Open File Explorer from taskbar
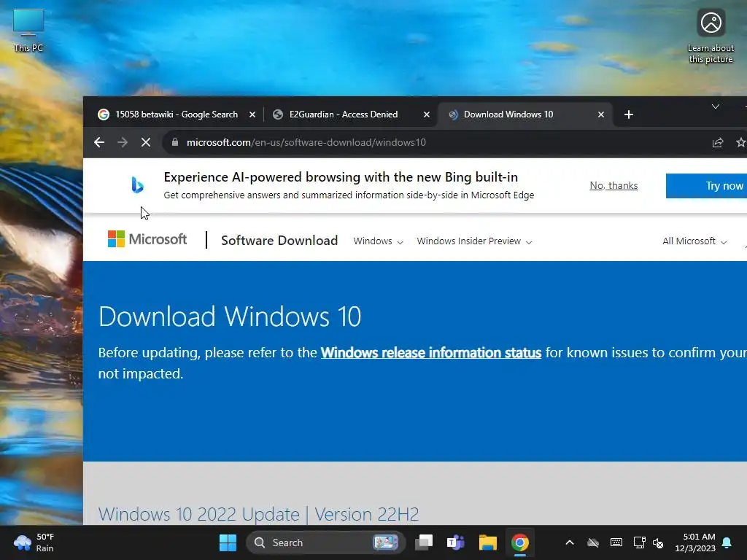The height and width of the screenshot is (560, 747). pyautogui.click(x=488, y=542)
